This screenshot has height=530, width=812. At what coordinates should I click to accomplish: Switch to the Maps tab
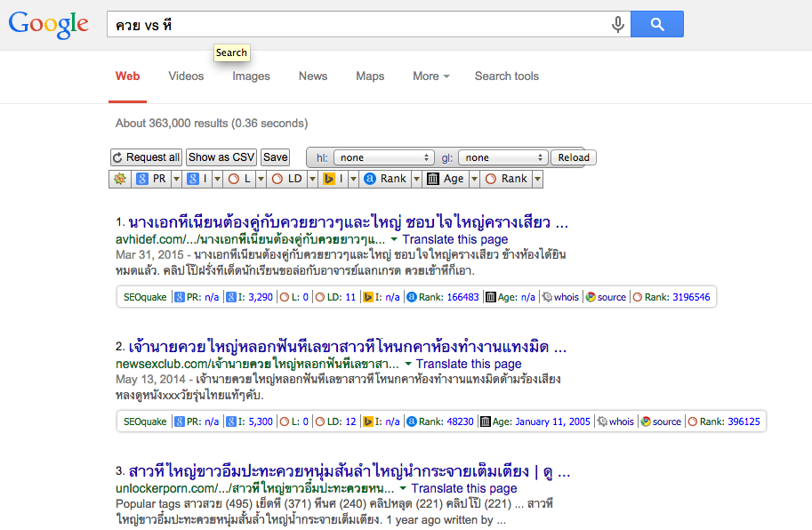pyautogui.click(x=370, y=76)
